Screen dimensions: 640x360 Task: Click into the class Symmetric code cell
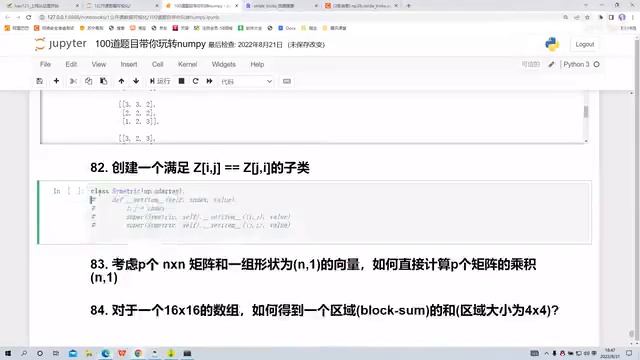tap(339, 212)
